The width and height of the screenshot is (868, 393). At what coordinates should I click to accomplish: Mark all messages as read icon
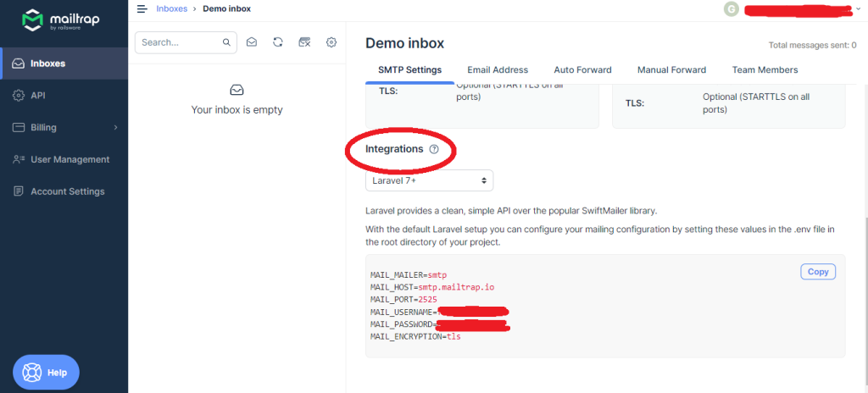[x=251, y=42]
